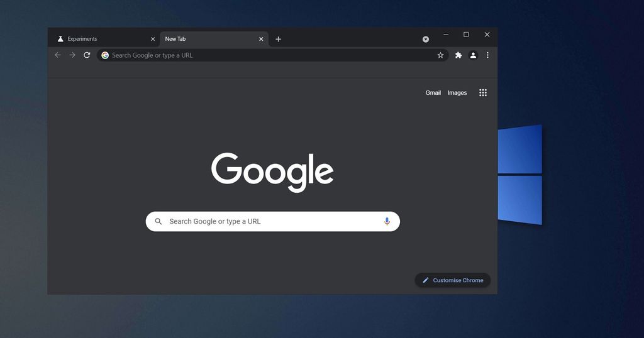Click the Customise Chrome button
644x338 pixels.
tap(453, 280)
